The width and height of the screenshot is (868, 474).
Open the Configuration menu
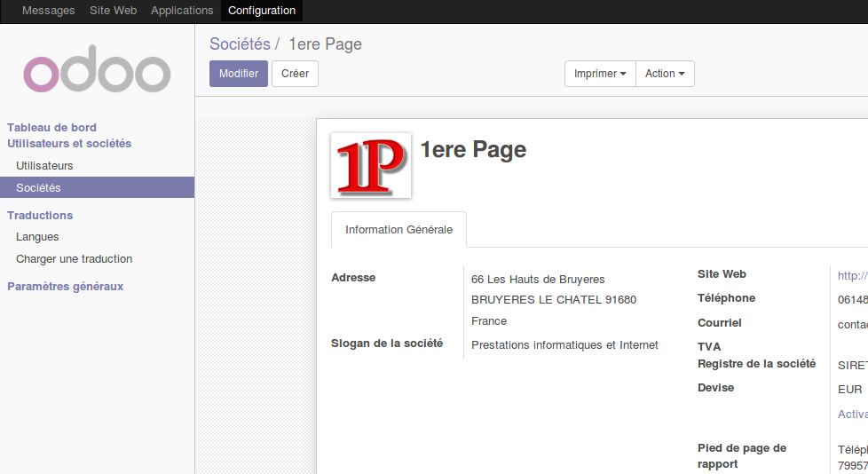[x=262, y=11]
